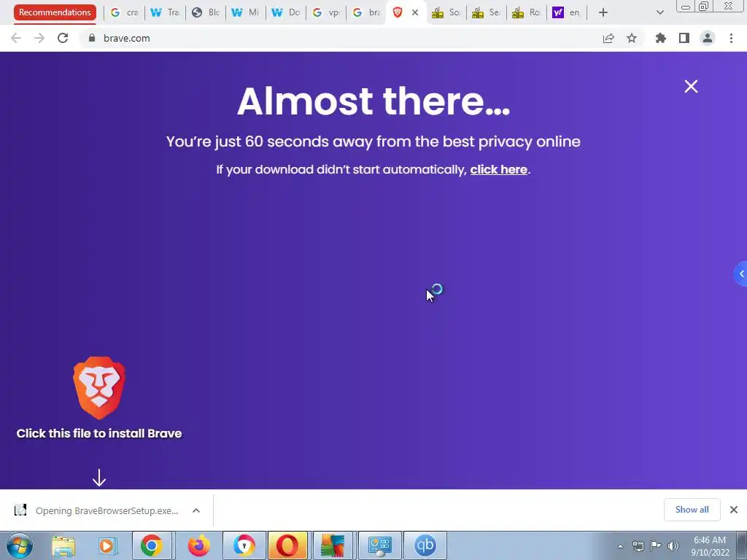Viewport: 747px width, 560px height.
Task: Show hidden system tray icons
Action: tap(620, 546)
